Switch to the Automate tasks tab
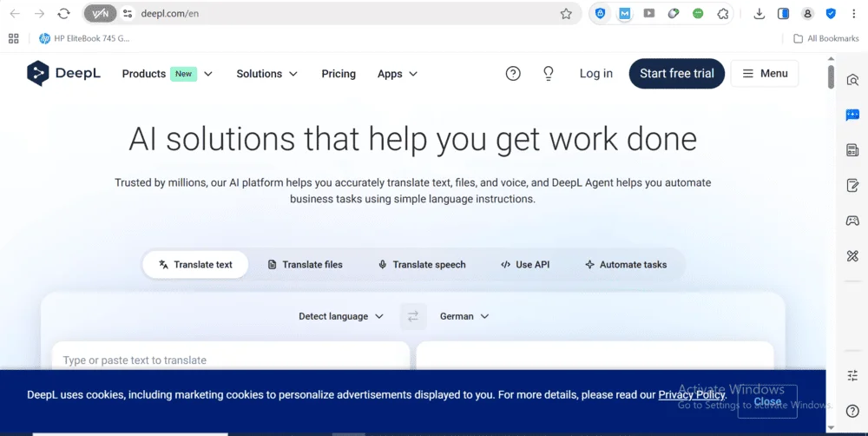The image size is (868, 436). (x=626, y=265)
